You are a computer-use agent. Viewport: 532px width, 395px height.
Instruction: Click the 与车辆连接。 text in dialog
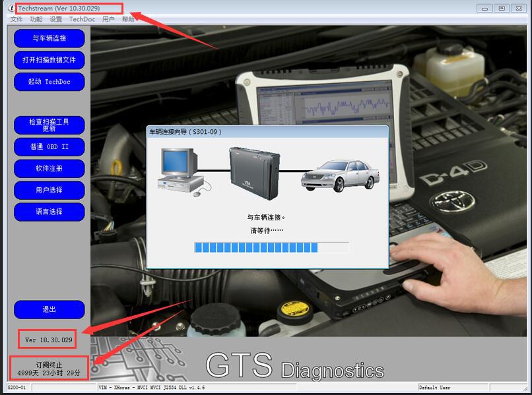pyautogui.click(x=266, y=218)
